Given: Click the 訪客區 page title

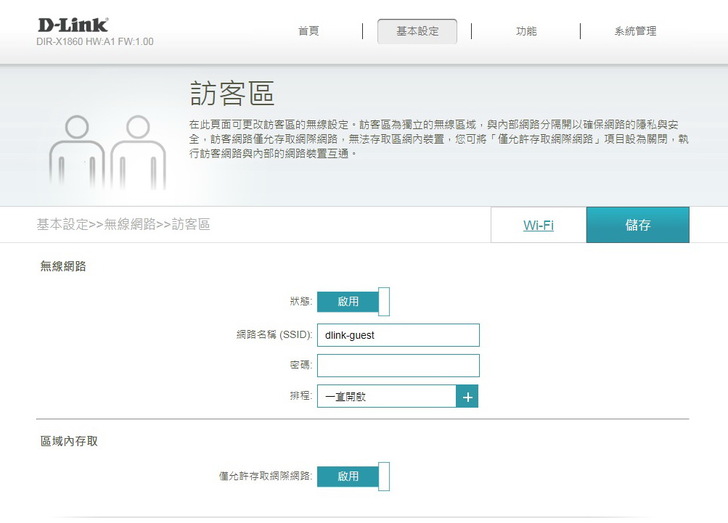Looking at the screenshot, I should tap(232, 94).
